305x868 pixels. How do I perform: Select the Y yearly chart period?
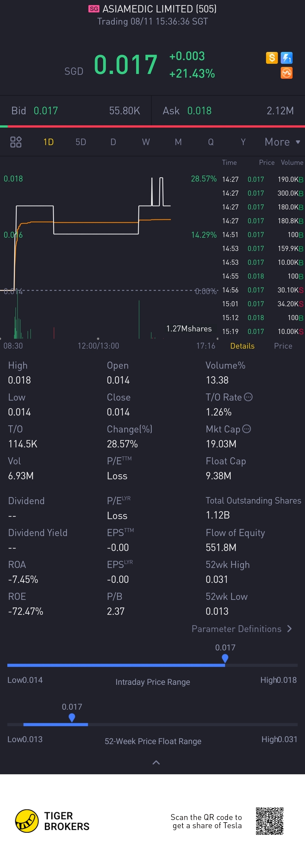tap(243, 142)
